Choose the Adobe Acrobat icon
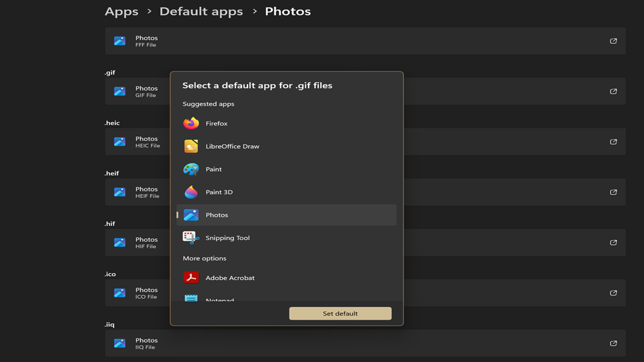The height and width of the screenshot is (362, 644). 191,278
